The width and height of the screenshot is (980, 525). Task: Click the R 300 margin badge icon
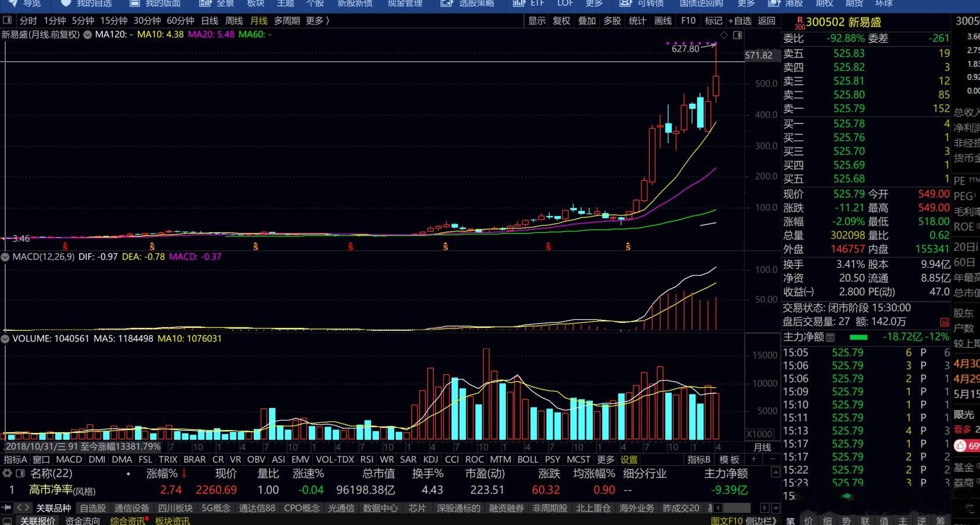pos(800,23)
